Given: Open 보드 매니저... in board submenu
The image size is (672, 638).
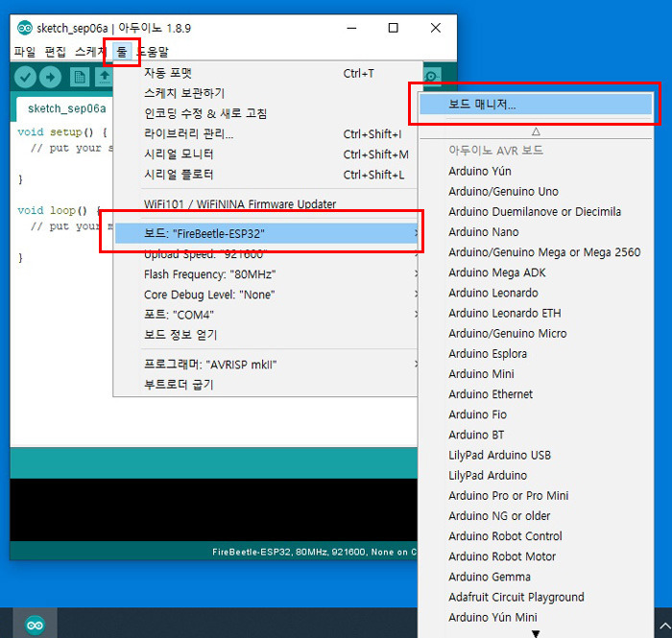Looking at the screenshot, I should click(536, 104).
